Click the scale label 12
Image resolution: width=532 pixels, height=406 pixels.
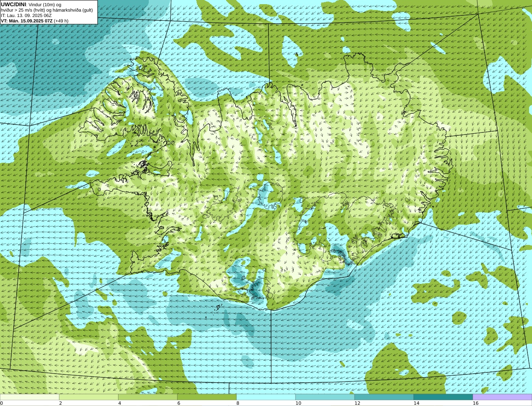357,403
